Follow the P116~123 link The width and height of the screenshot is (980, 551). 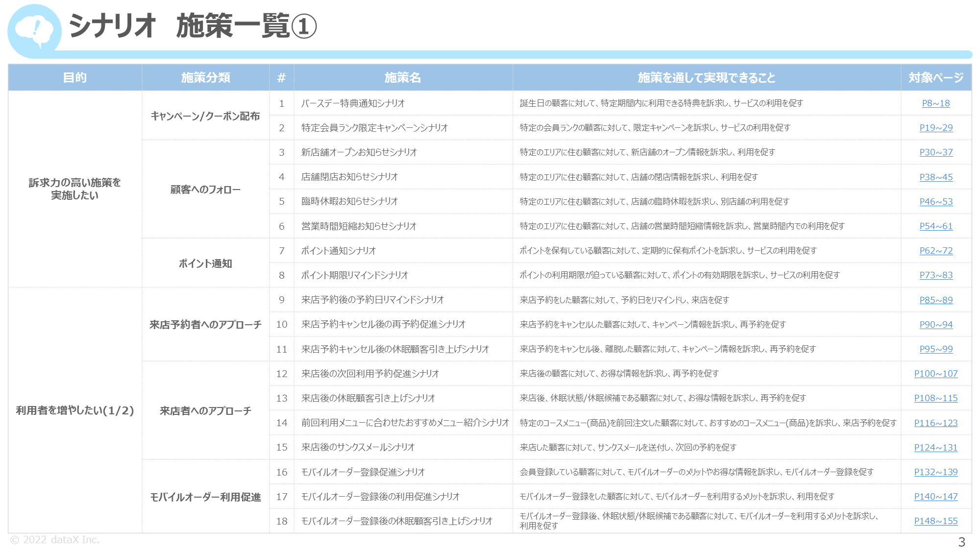point(936,423)
